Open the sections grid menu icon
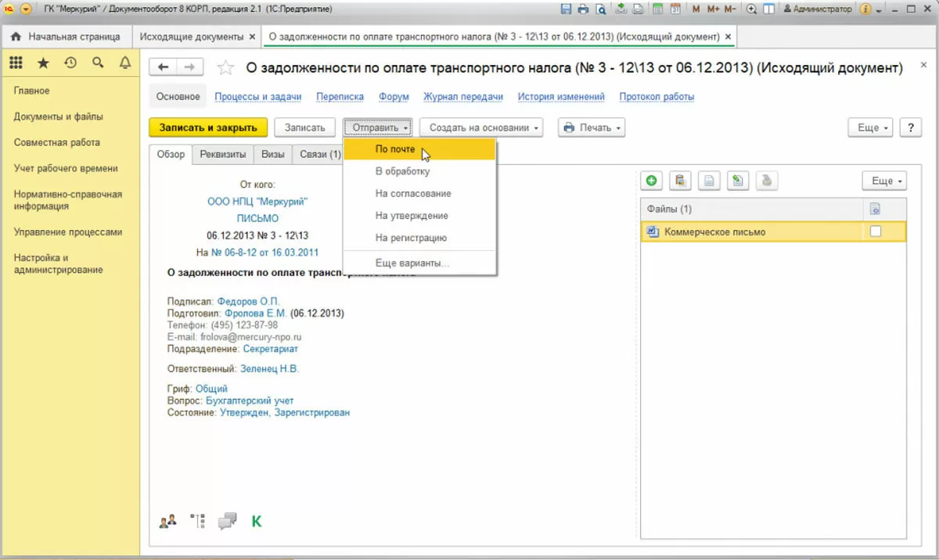939x560 pixels. [x=16, y=63]
